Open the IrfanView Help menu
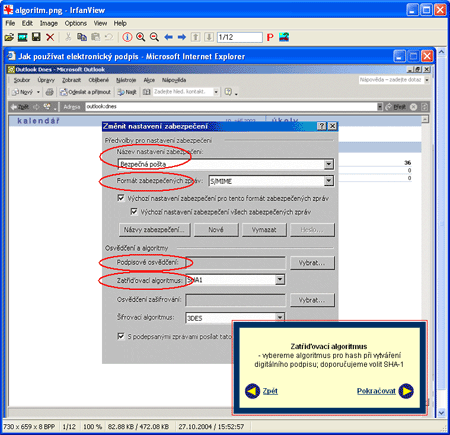 120,23
